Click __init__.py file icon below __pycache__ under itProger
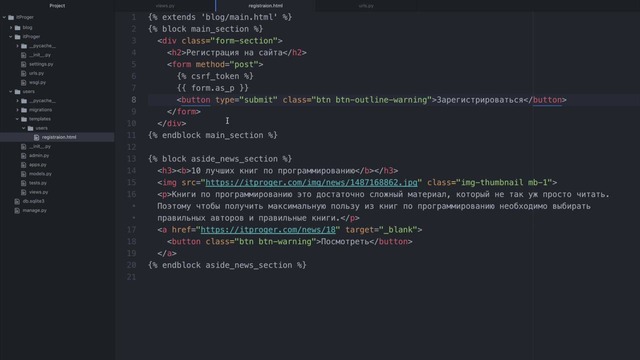Screen dimensions: 640x360 24,55
